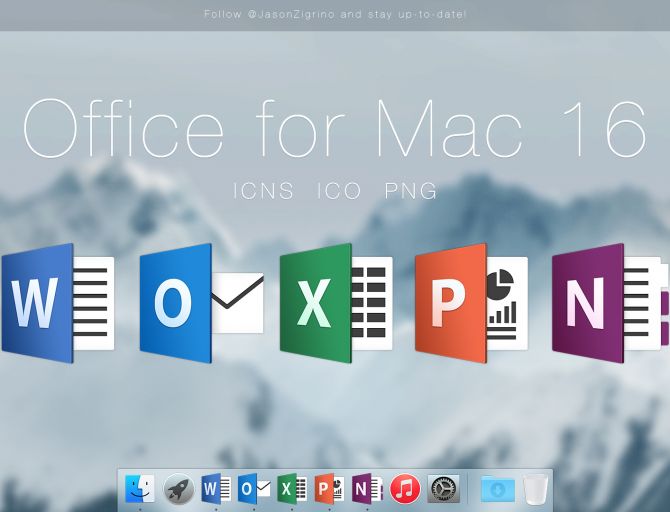This screenshot has width=670, height=512.
Task: Select the large Excel icon
Action: point(334,303)
